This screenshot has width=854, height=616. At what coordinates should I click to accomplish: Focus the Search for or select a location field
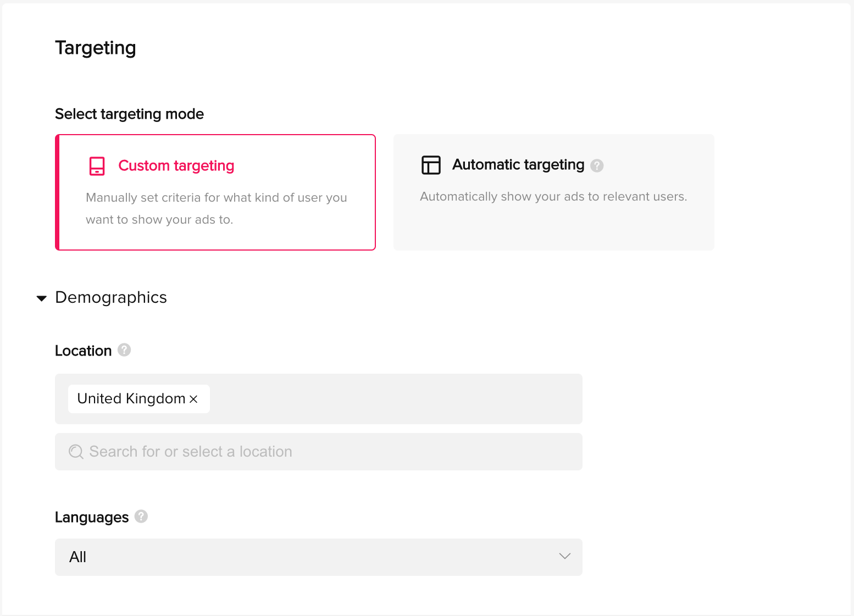pyautogui.click(x=319, y=452)
